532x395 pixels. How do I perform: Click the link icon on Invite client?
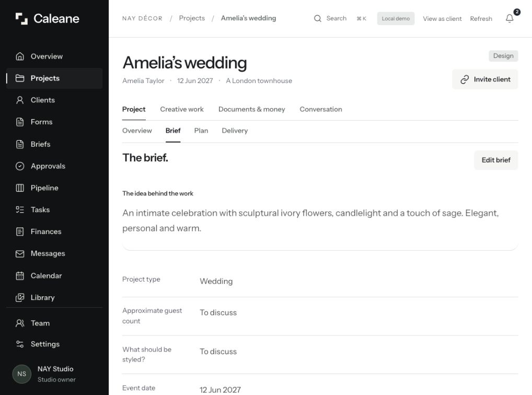pos(465,79)
